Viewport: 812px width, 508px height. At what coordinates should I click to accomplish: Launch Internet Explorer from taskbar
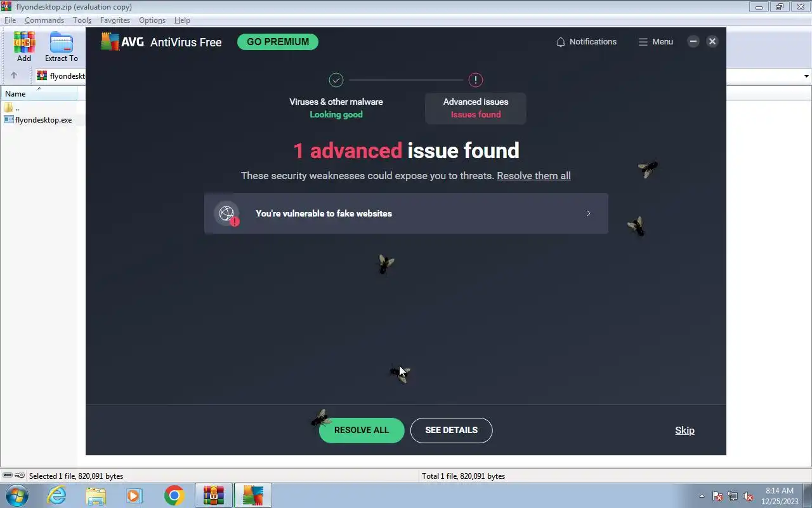[57, 495]
